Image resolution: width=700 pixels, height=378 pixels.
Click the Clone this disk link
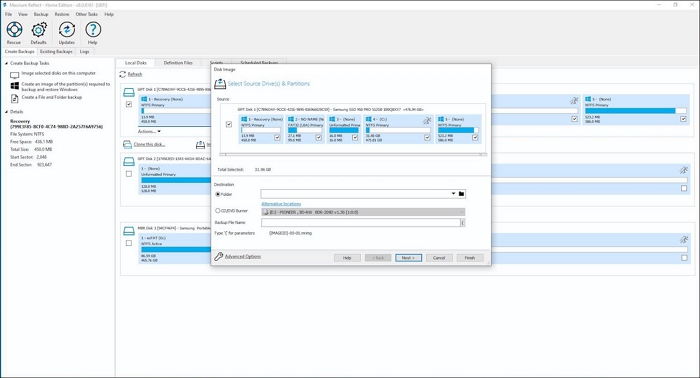click(149, 145)
